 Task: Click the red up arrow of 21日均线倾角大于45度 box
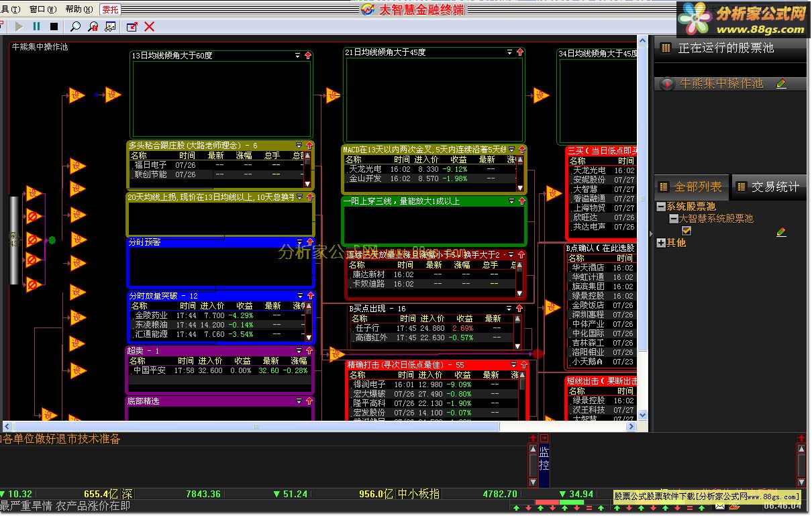point(520,52)
